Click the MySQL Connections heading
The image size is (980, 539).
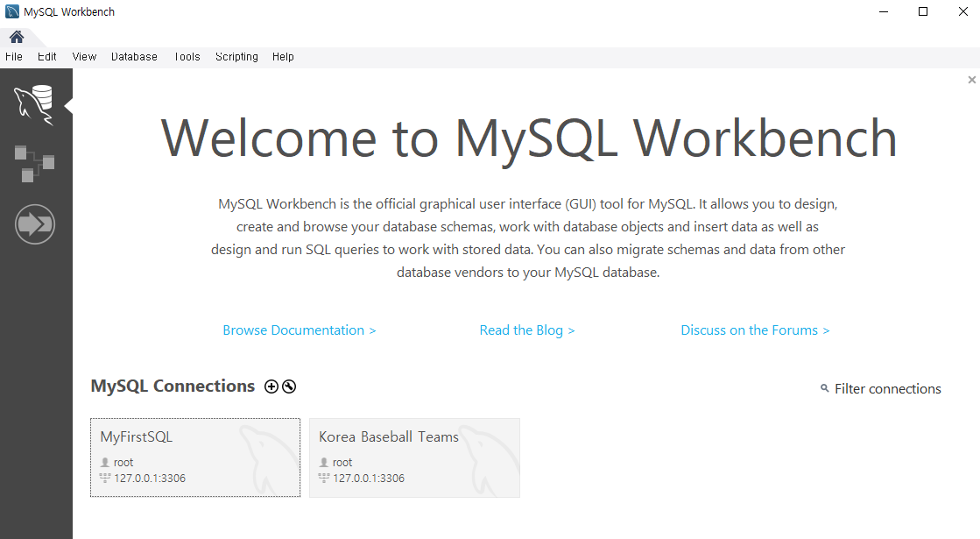pos(173,387)
